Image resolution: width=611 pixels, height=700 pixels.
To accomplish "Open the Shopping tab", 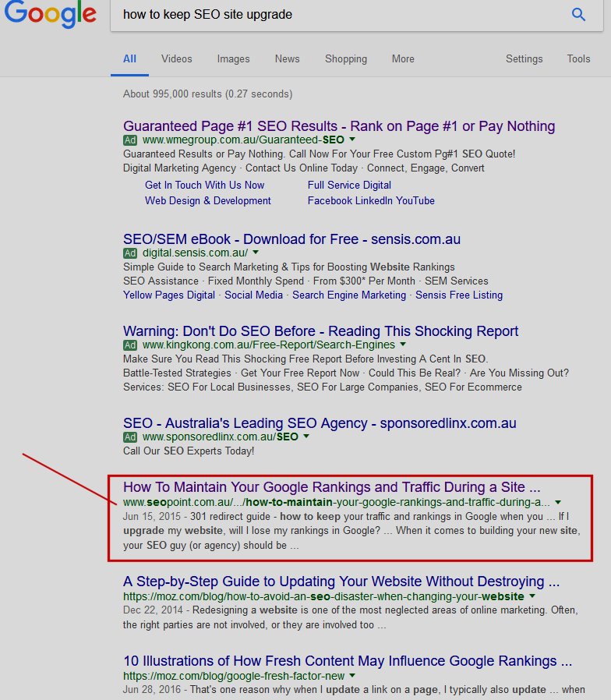I will (x=346, y=59).
